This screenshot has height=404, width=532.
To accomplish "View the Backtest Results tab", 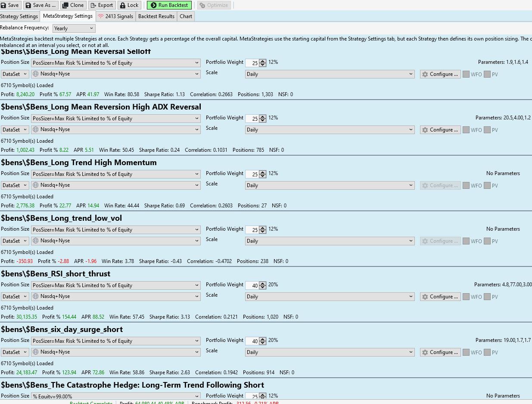I will pyautogui.click(x=156, y=16).
